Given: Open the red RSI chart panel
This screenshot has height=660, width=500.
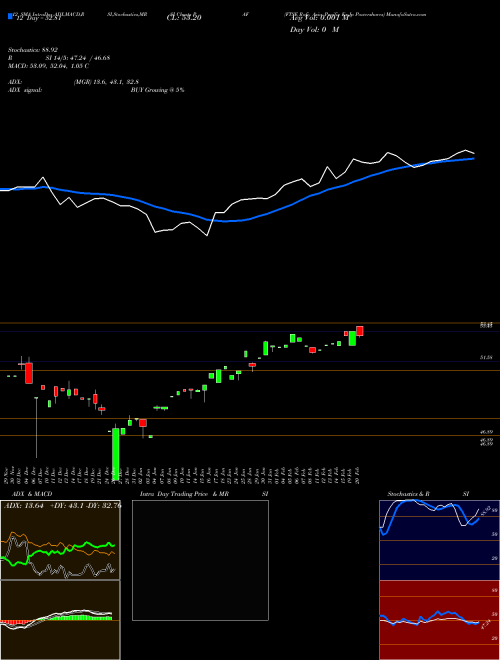Looking at the screenshot, I should [x=439, y=620].
